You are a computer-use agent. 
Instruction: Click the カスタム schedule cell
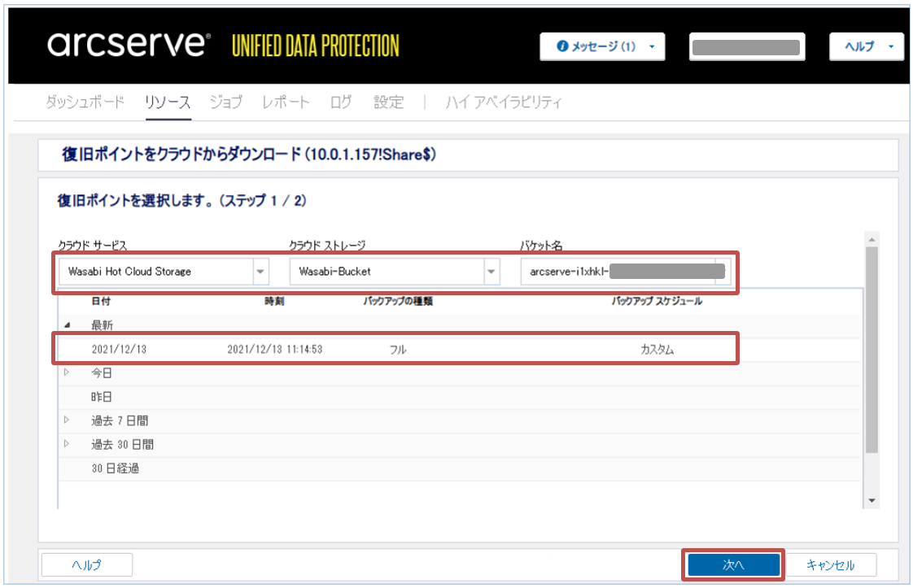pyautogui.click(x=657, y=350)
